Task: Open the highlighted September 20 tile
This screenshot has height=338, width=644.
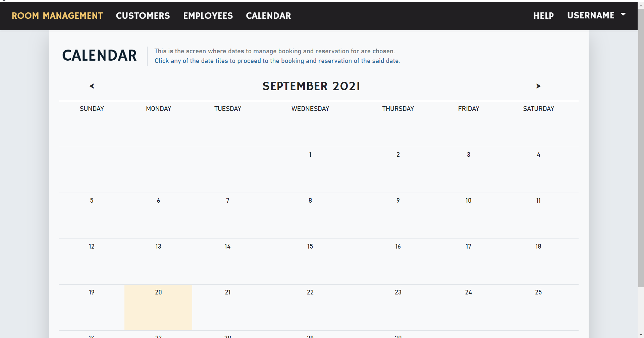Action: [158, 308]
